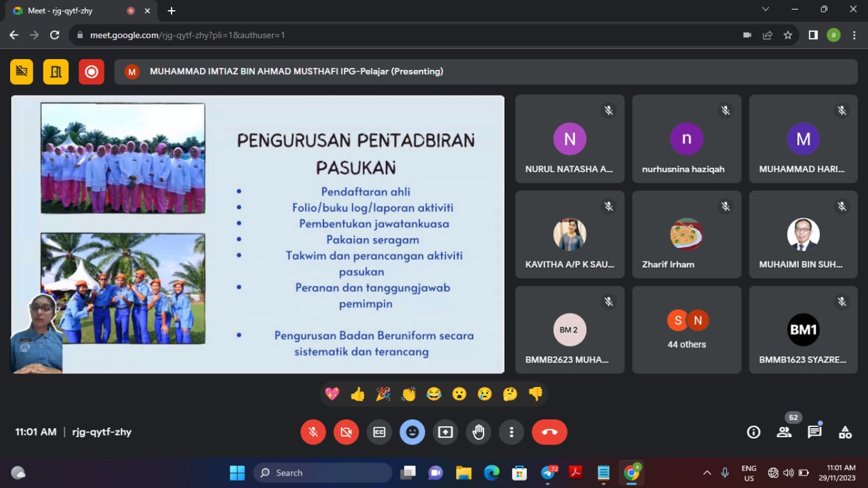
Task: Open more options three-dot menu in Meet
Action: point(511,432)
